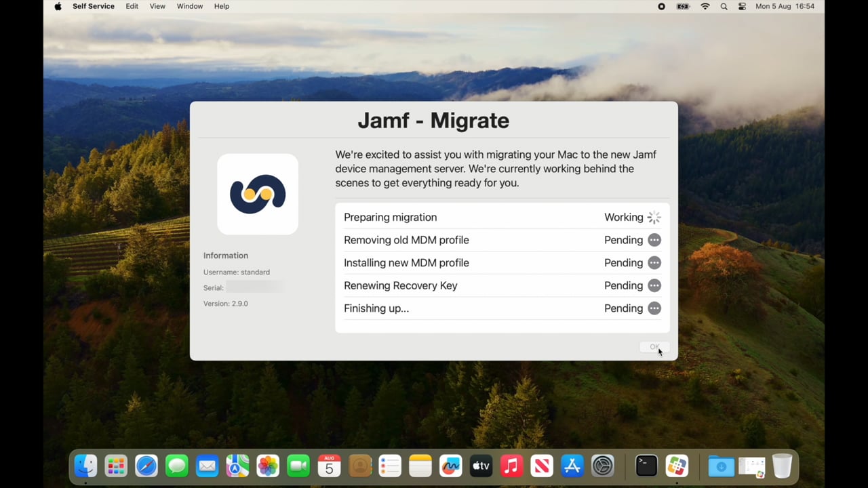Open System Settings from the Dock
The height and width of the screenshot is (488, 868).
pyautogui.click(x=602, y=466)
